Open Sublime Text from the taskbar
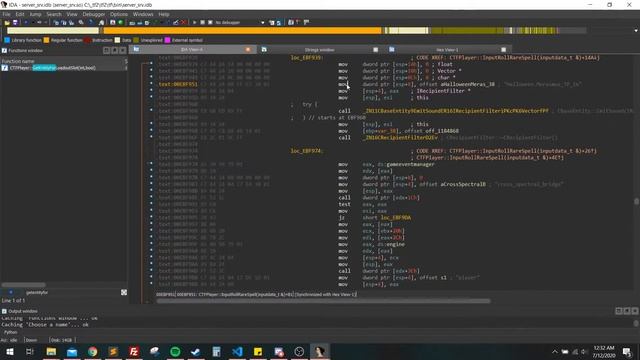This screenshot has height=360, width=640. pos(113,351)
